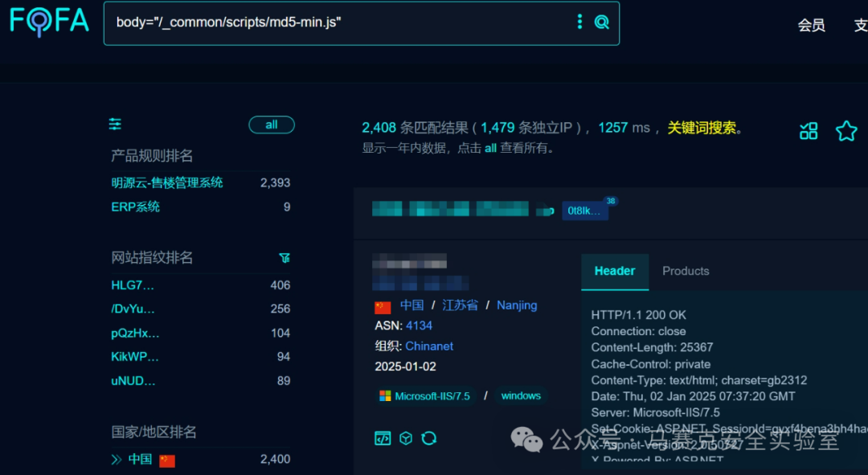The height and width of the screenshot is (475, 868).
Task: Click the Chinanet organization link
Action: (x=429, y=346)
